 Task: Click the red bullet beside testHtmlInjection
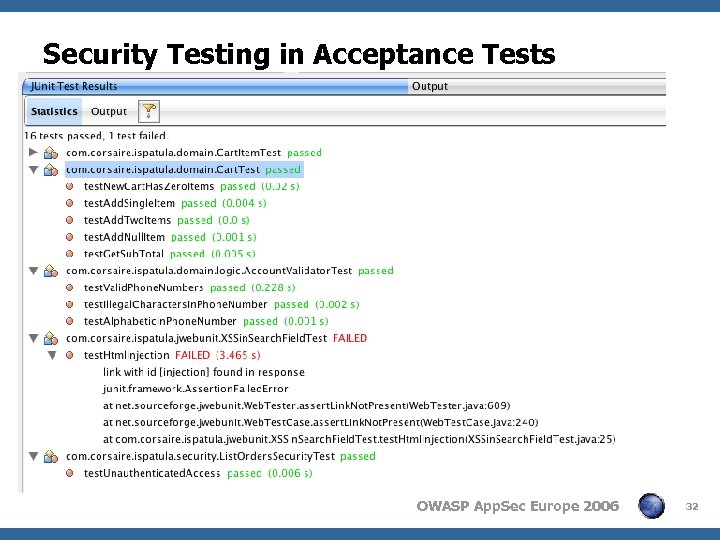70,355
